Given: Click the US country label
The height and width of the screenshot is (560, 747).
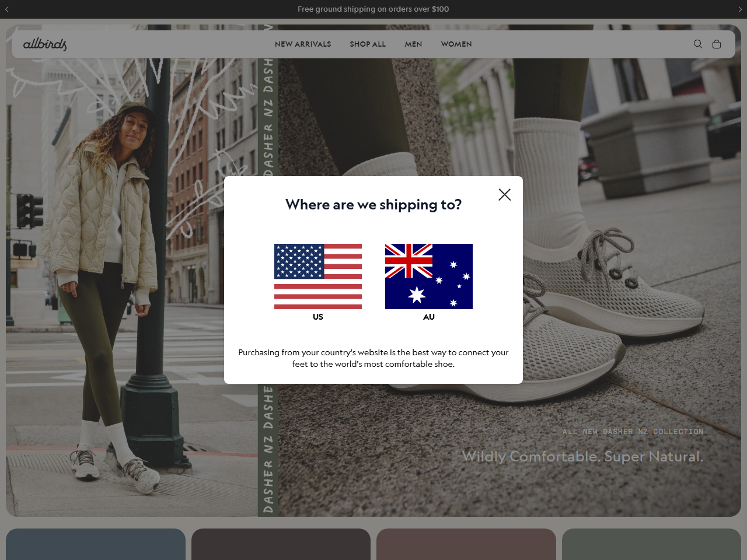Looking at the screenshot, I should pos(318,317).
